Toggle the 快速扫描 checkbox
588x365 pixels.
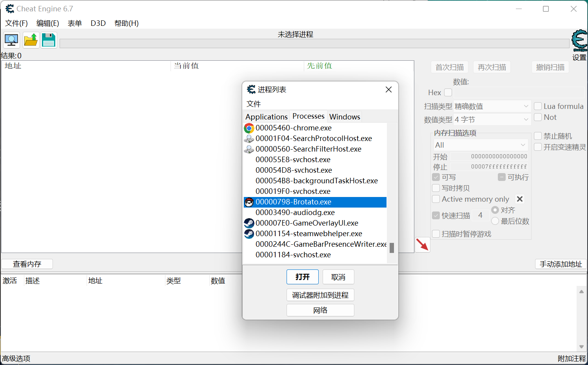pyautogui.click(x=436, y=215)
